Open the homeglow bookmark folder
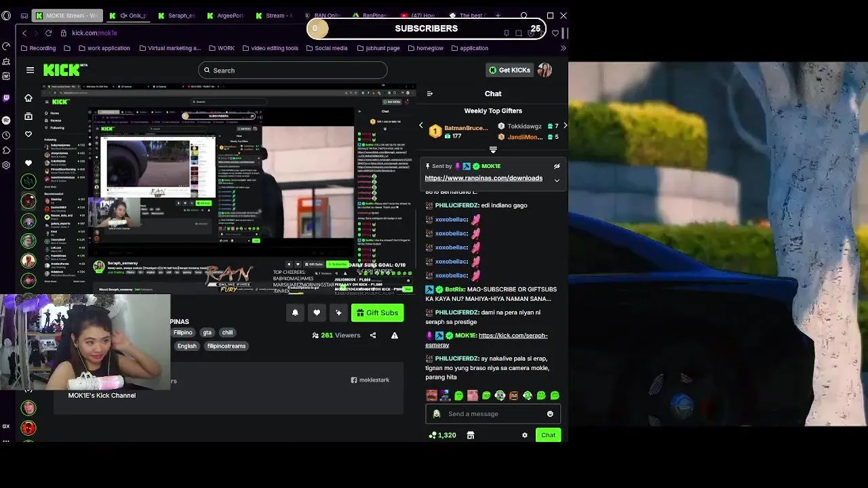868x488 pixels. pos(425,48)
